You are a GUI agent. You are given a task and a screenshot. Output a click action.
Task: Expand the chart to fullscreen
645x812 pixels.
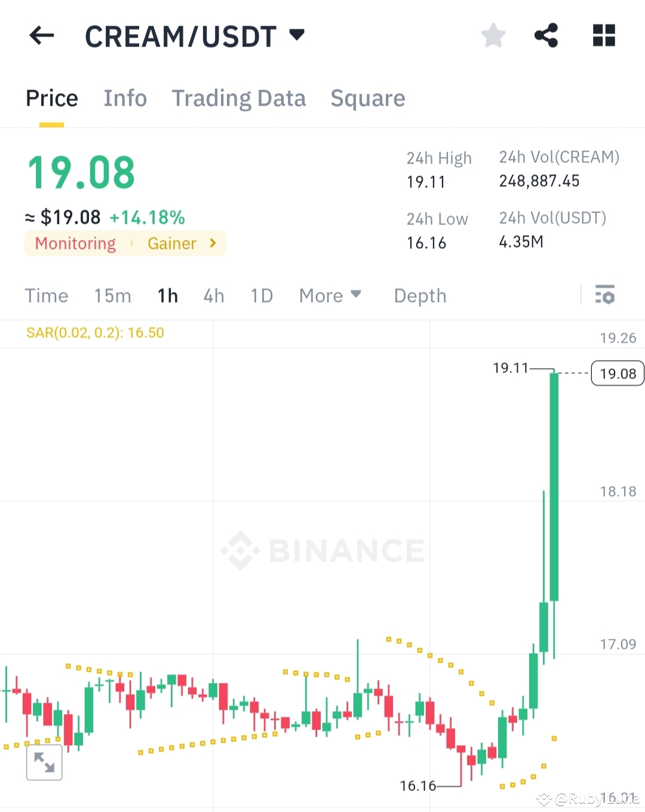click(x=45, y=762)
